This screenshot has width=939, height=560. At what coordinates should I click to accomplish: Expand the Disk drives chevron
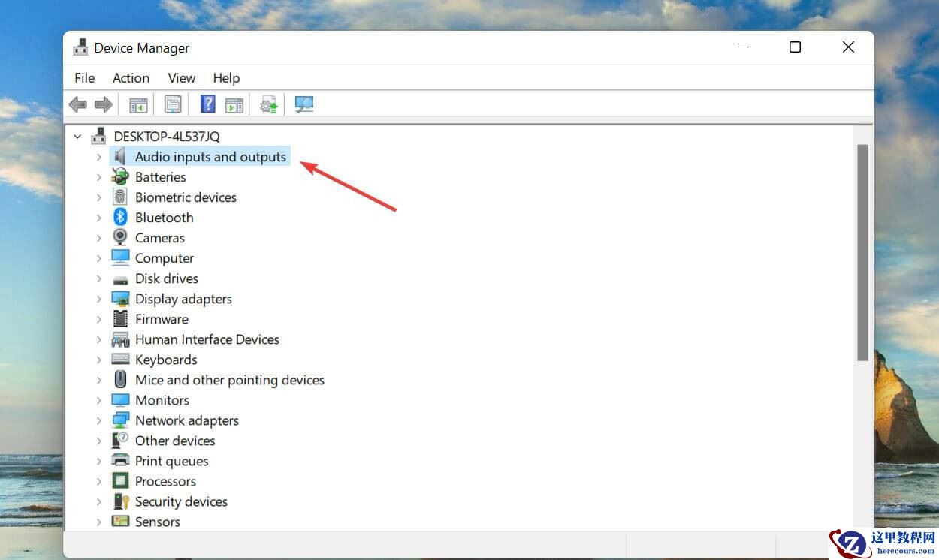98,278
